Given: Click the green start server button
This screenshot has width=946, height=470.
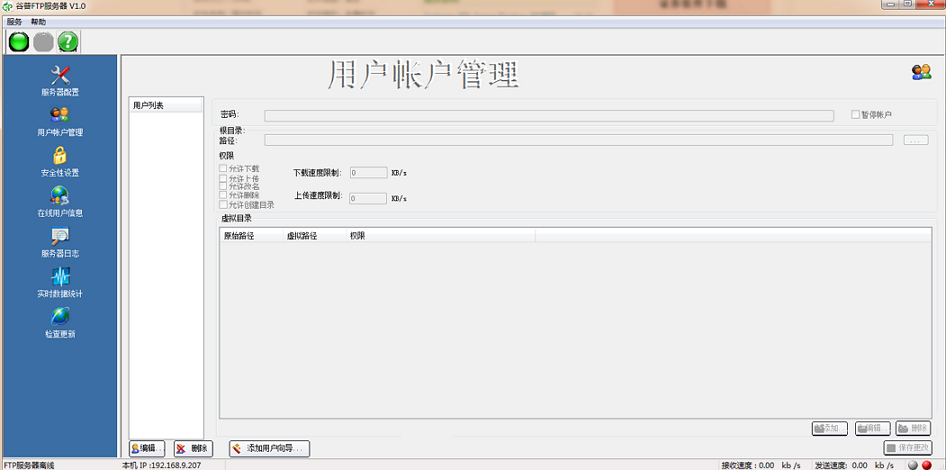Looking at the screenshot, I should 19,42.
